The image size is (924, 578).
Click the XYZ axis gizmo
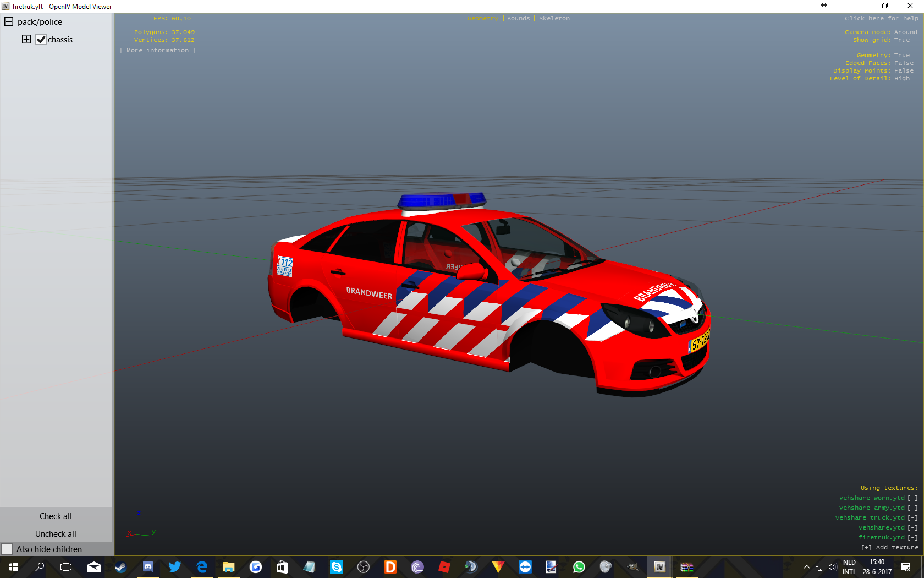(141, 524)
